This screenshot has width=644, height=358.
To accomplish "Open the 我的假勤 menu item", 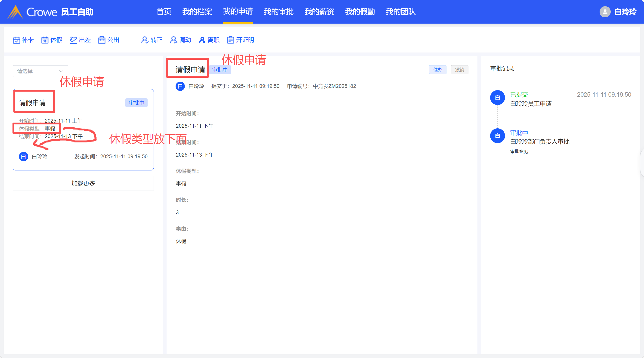I will (360, 12).
